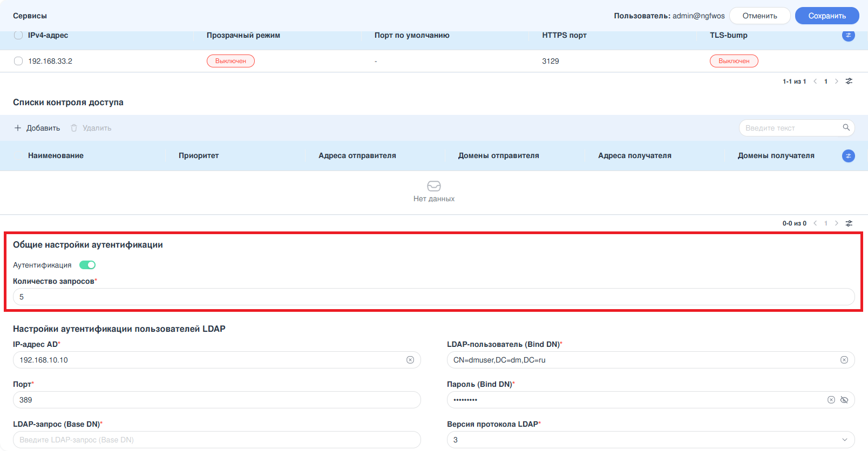
Task: Open column settings icon in access list header
Action: click(x=848, y=156)
